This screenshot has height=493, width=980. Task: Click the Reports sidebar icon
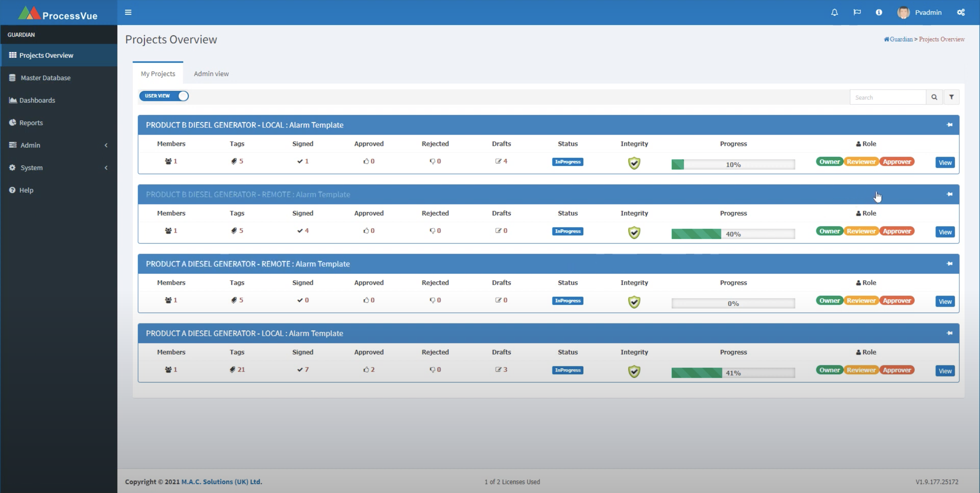13,123
